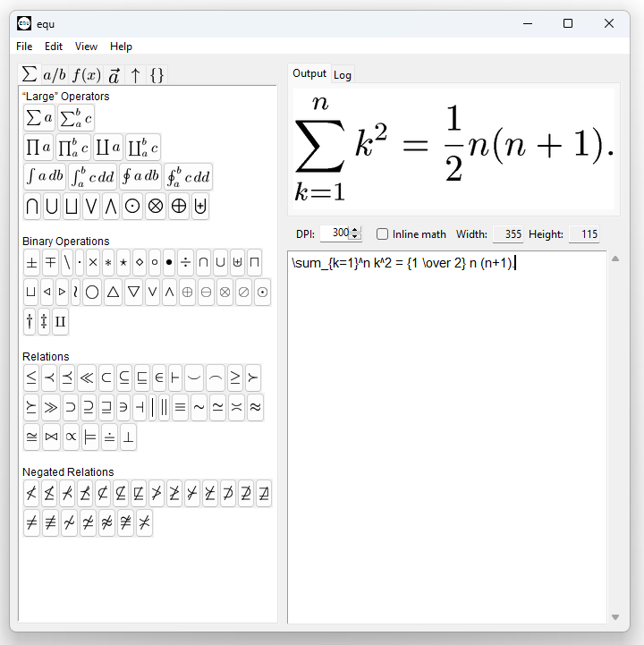Insert the bowtie relation symbol
644x645 pixels.
[51, 437]
